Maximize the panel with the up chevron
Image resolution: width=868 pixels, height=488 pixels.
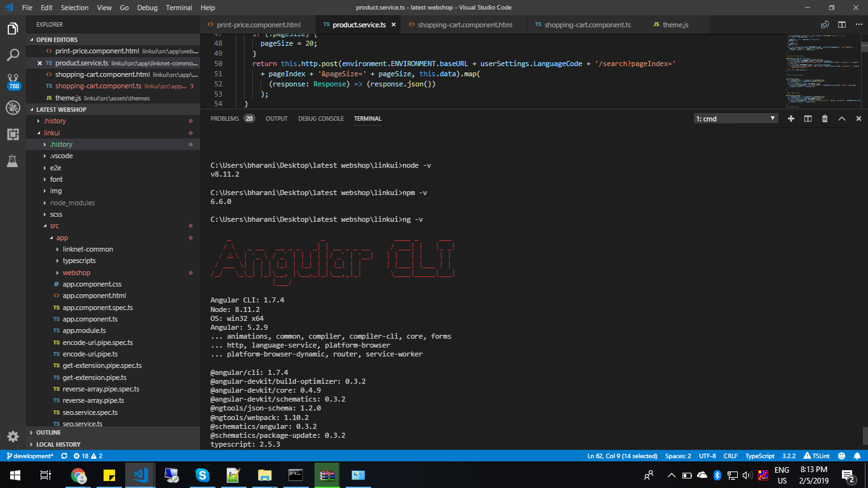click(x=842, y=118)
